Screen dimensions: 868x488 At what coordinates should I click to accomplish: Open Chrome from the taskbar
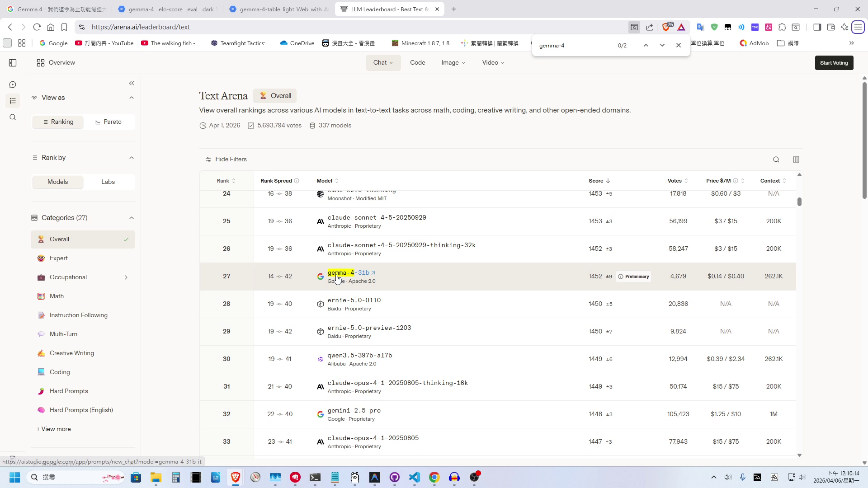pos(434,477)
